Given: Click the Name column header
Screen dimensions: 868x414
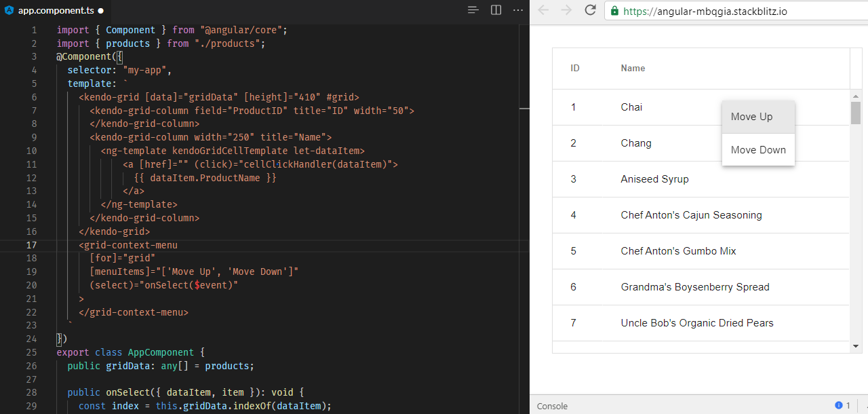Looking at the screenshot, I should click(x=633, y=69).
